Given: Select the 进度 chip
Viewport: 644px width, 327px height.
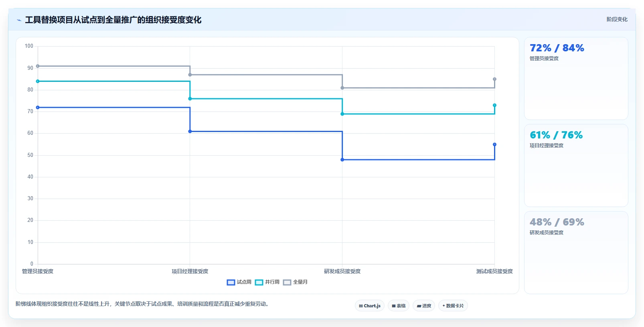Looking at the screenshot, I should coord(424,306).
